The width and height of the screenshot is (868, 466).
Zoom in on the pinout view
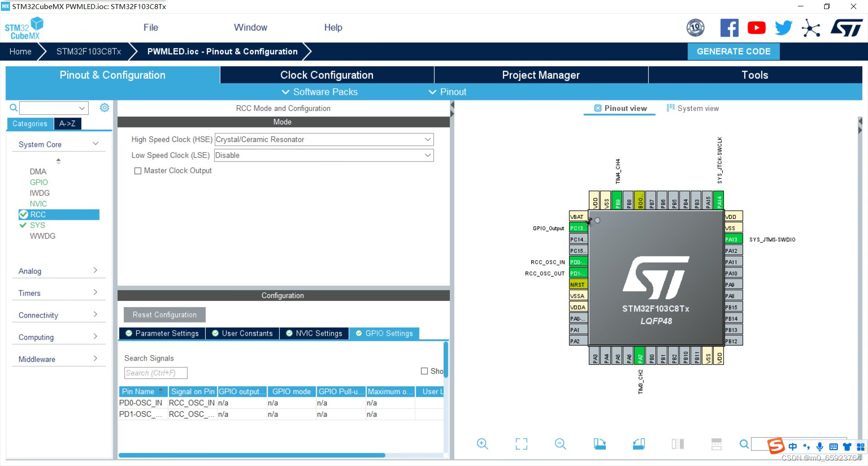click(482, 444)
